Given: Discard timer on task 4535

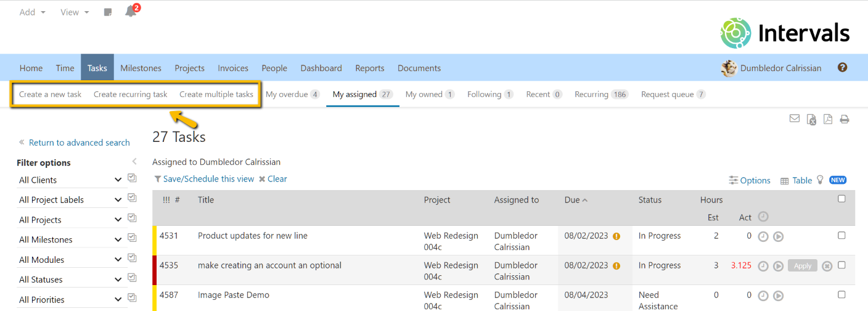Looking at the screenshot, I should [x=827, y=266].
